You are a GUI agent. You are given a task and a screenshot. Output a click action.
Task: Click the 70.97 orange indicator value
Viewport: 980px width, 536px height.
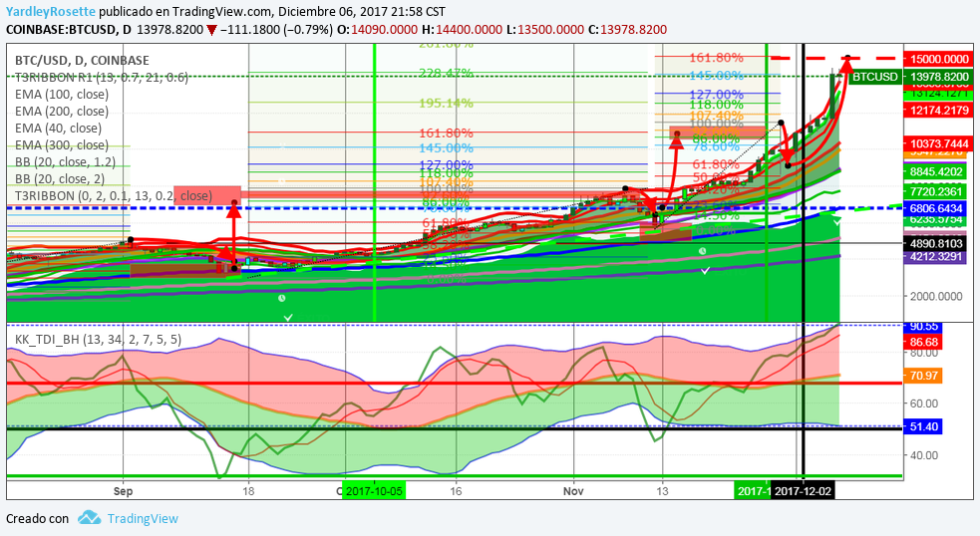pyautogui.click(x=924, y=376)
